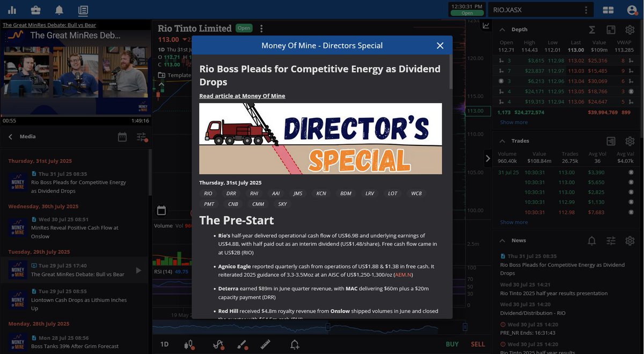Expand side panel with chart edge arrow

[487, 158]
